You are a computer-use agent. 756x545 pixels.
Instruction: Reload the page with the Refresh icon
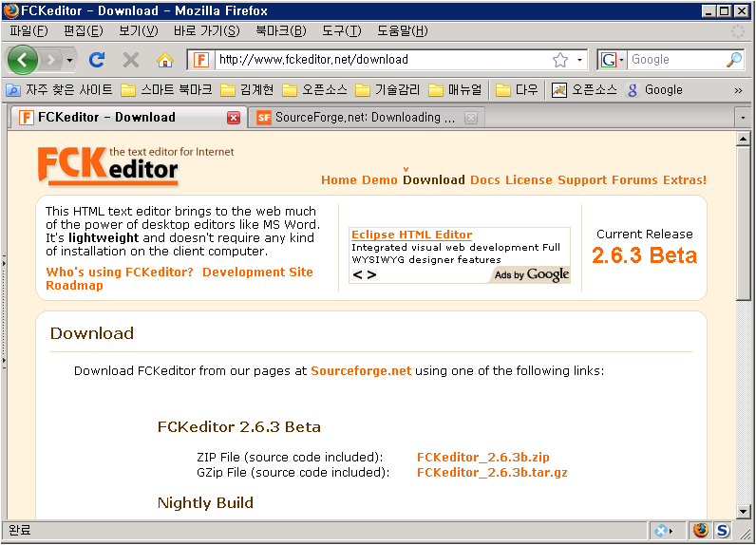coord(97,60)
